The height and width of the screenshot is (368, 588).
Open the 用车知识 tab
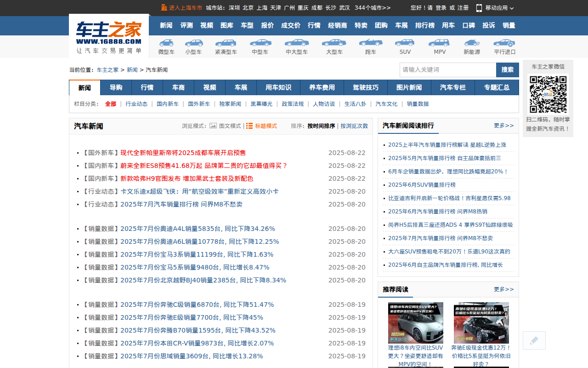click(x=278, y=87)
